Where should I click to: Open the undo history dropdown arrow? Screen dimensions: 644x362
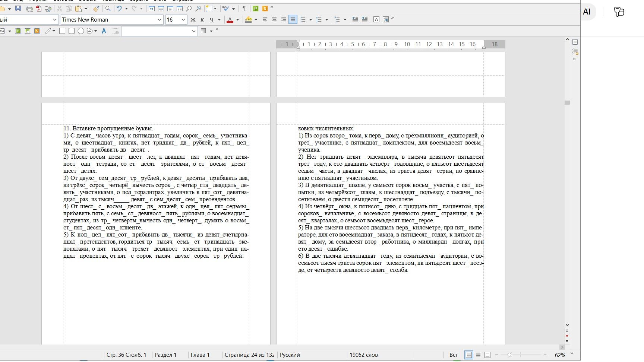126,8
